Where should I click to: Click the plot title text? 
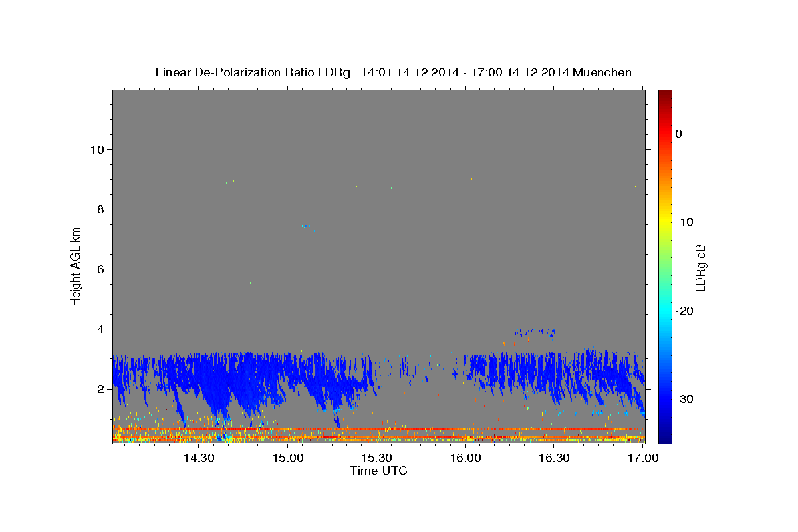pos(393,72)
